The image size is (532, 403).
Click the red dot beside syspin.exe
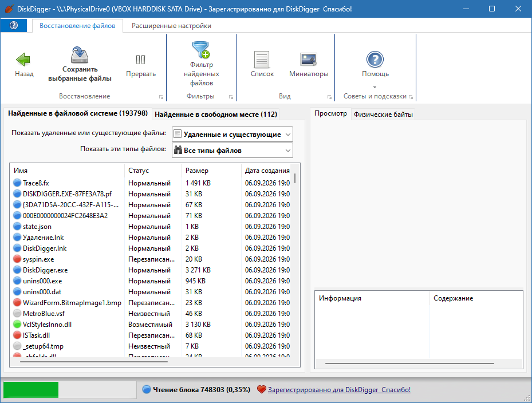pyautogui.click(x=17, y=259)
